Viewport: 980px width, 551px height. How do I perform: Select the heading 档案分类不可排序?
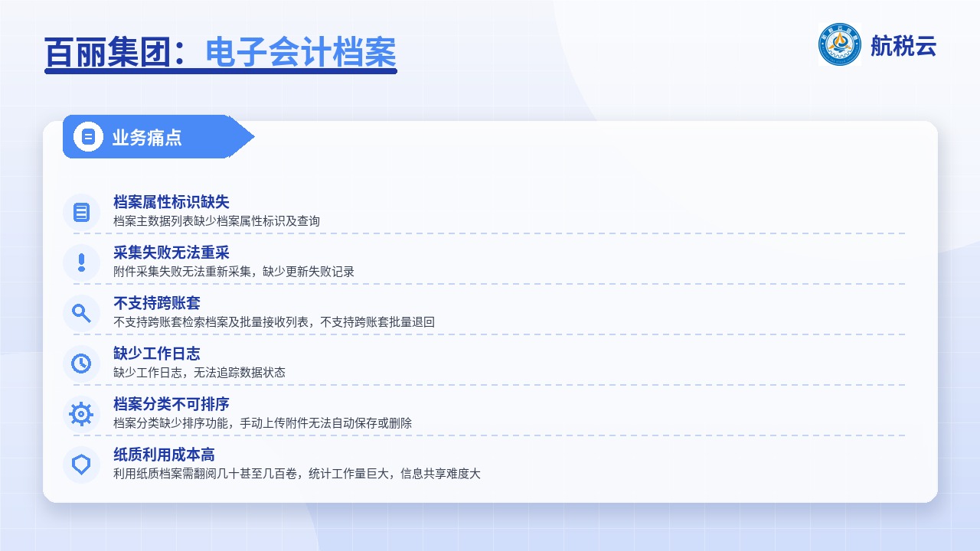(171, 404)
